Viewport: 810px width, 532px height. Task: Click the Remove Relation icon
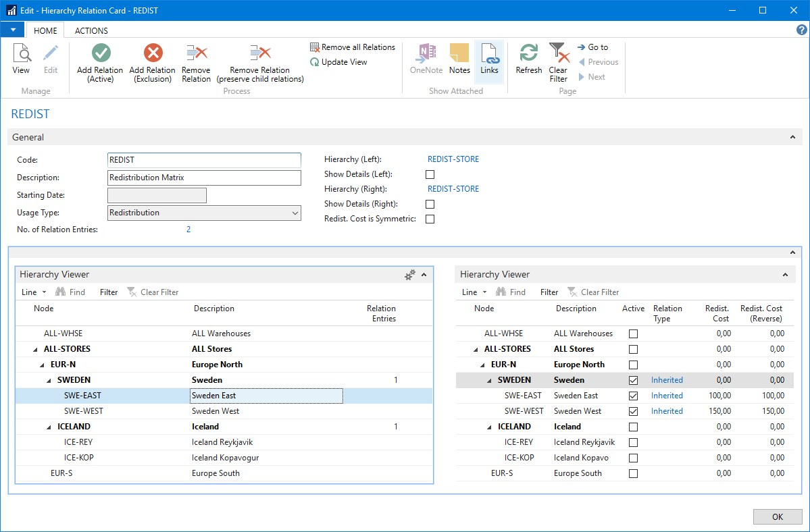(x=196, y=53)
